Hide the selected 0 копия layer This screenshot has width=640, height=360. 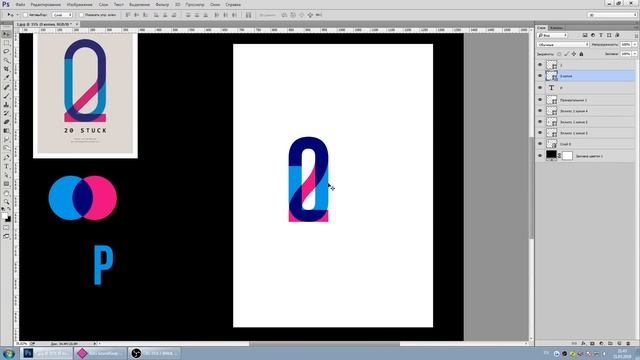540,76
